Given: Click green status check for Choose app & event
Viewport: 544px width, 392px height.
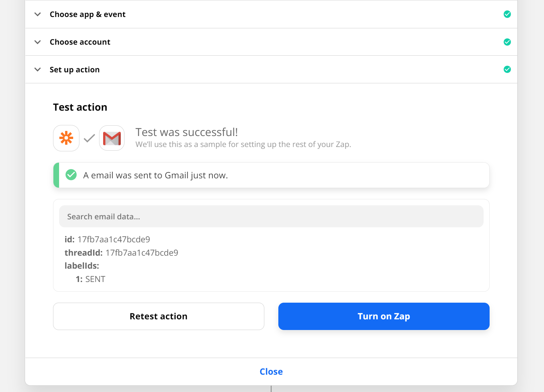Looking at the screenshot, I should tap(507, 14).
